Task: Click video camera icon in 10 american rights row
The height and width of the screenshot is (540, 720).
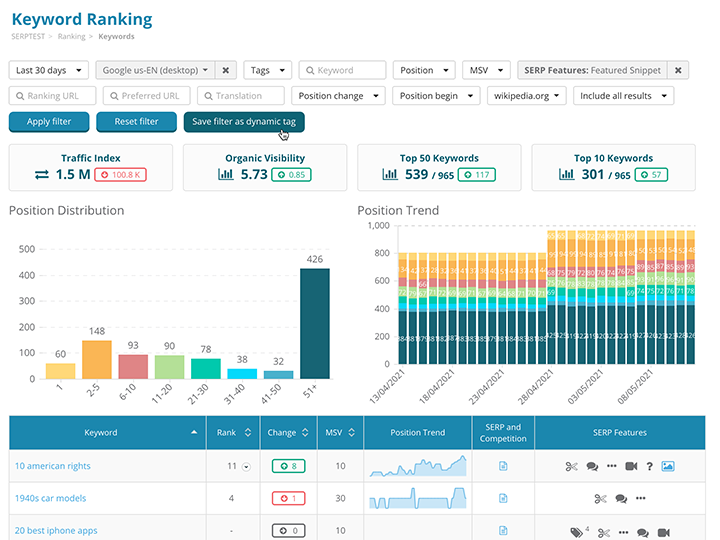Action: tap(631, 466)
